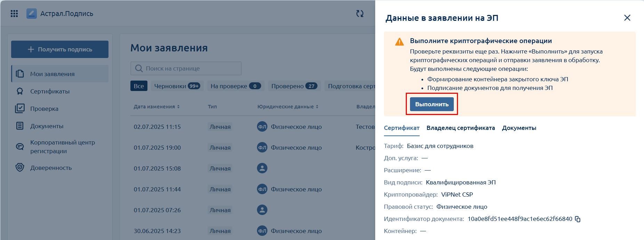
Task: Click the Сертификаты ribbon icon
Action: (20, 91)
